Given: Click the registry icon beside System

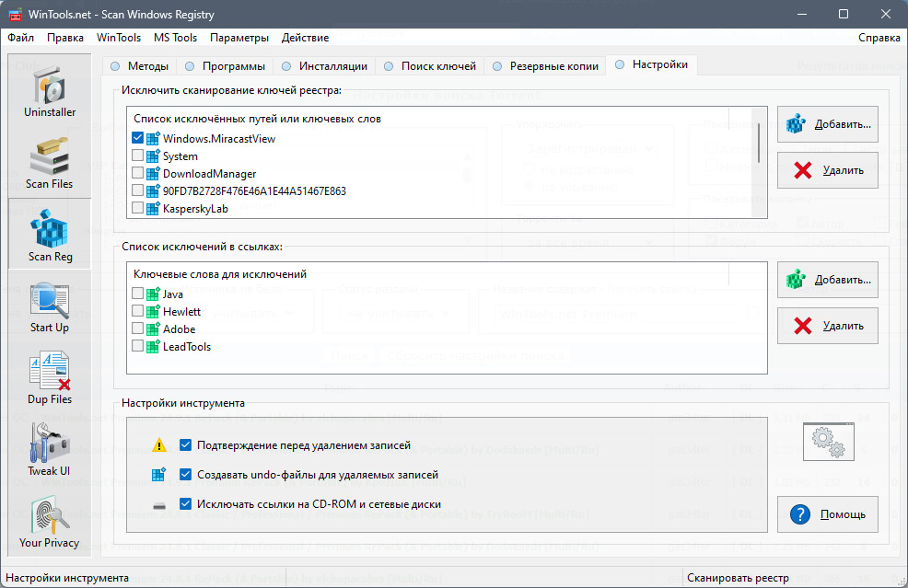Looking at the screenshot, I should (x=153, y=156).
